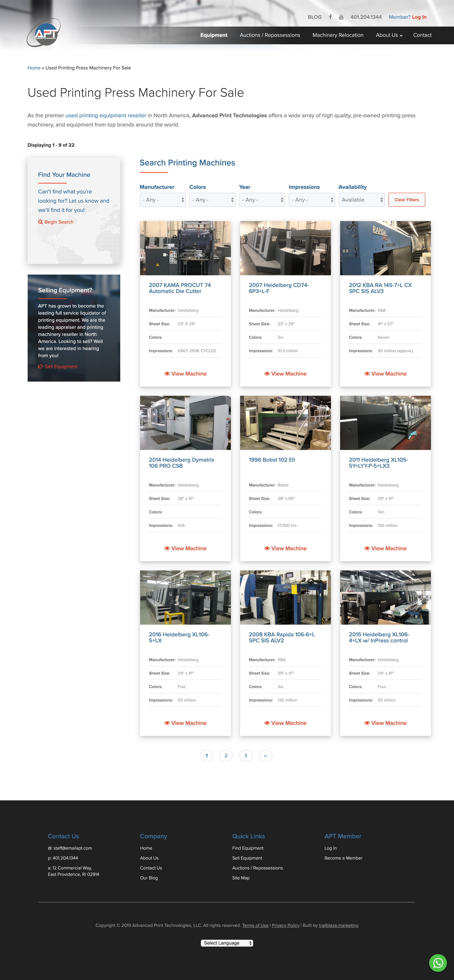Open 2016 Heidelberg XL106-5+LX photo

point(186,597)
